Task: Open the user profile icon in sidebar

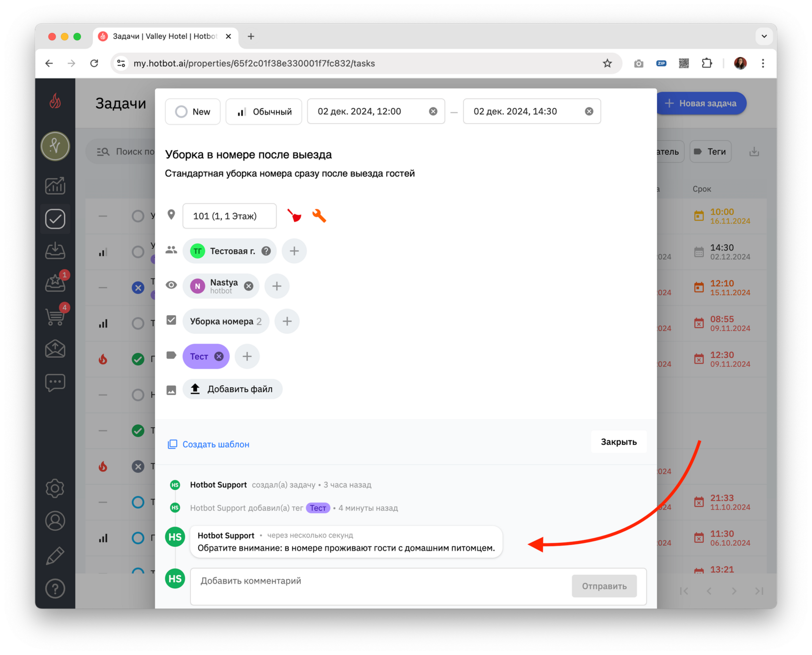Action: pyautogui.click(x=55, y=521)
